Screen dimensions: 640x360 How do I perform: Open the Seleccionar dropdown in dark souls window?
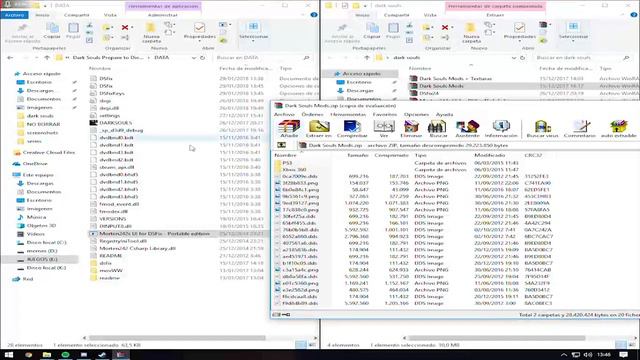click(x=573, y=31)
